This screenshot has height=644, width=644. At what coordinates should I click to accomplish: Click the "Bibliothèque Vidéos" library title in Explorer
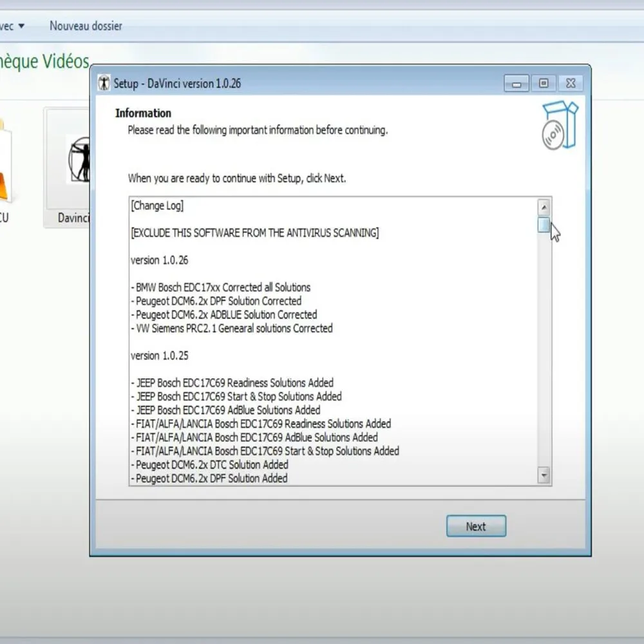click(x=44, y=61)
